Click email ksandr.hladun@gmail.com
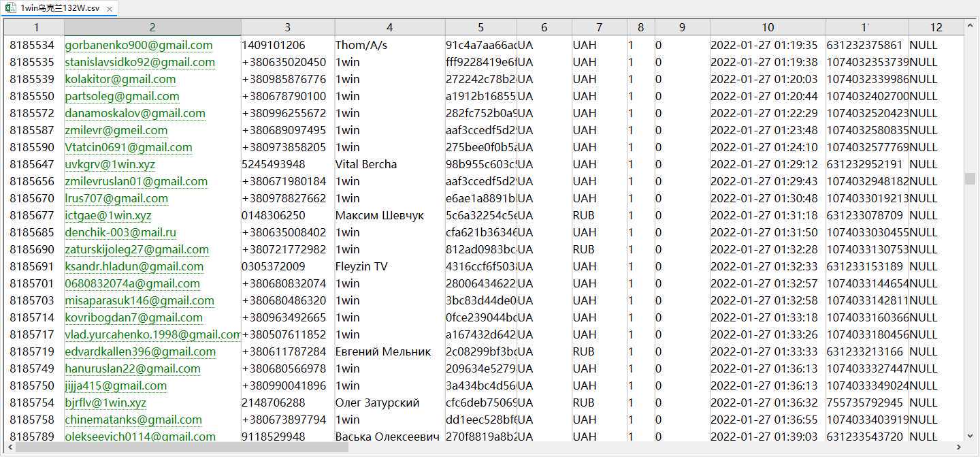 point(135,266)
